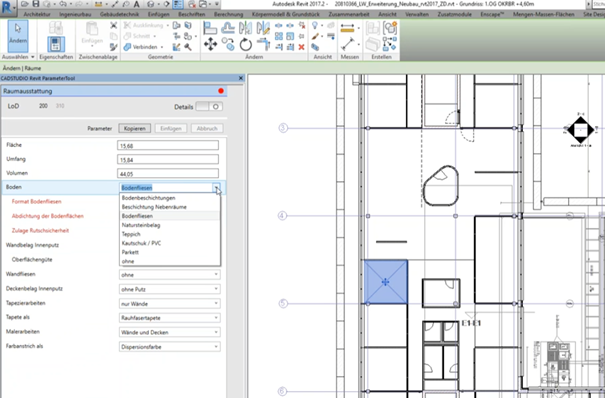The width and height of the screenshot is (605, 398).
Task: Click the Create Group icon in Erstellen panel
Action: [x=390, y=28]
